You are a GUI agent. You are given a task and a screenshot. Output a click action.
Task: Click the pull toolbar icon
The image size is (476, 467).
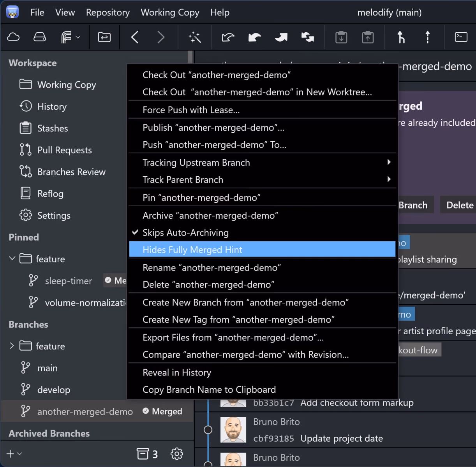point(254,37)
